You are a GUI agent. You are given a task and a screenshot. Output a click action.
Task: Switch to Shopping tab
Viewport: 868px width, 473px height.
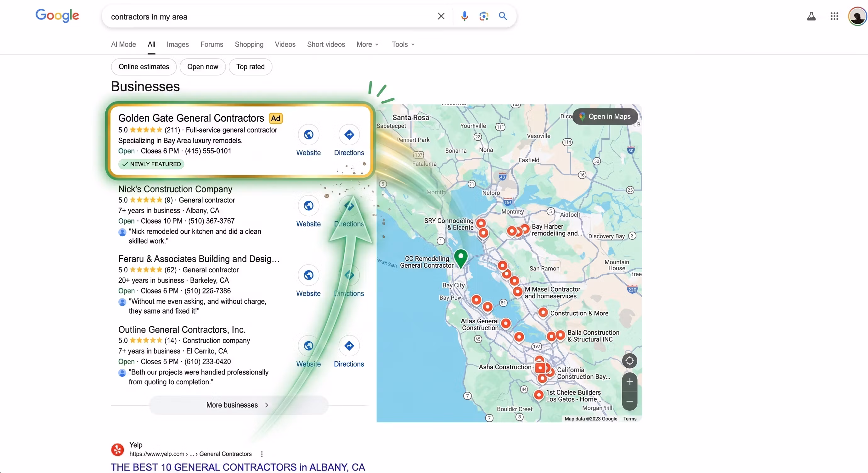point(249,44)
